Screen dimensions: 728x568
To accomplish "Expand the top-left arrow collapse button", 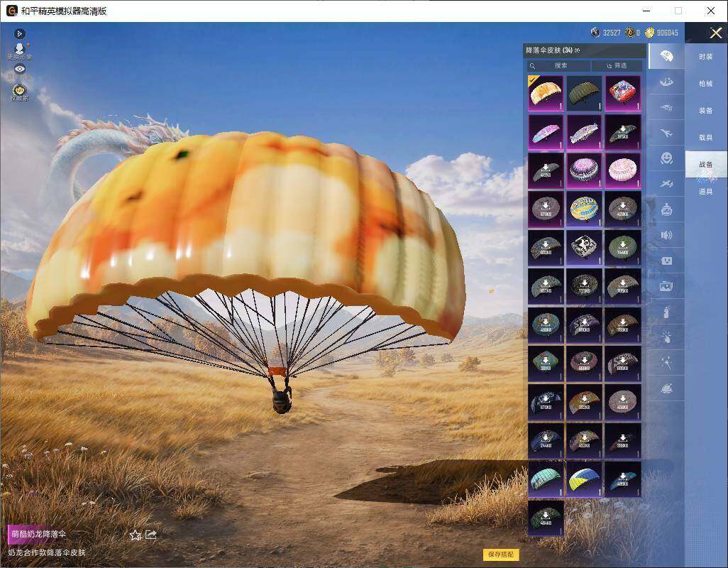I will pos(19,33).
